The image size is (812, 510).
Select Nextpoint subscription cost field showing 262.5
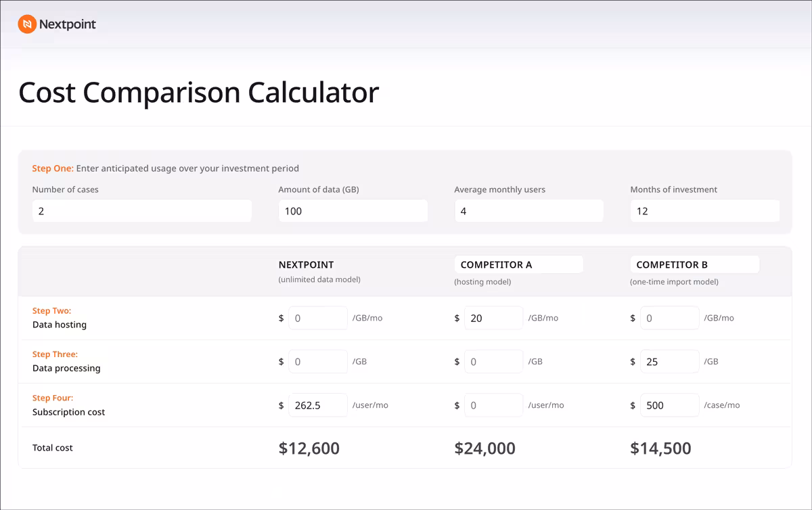(318, 405)
